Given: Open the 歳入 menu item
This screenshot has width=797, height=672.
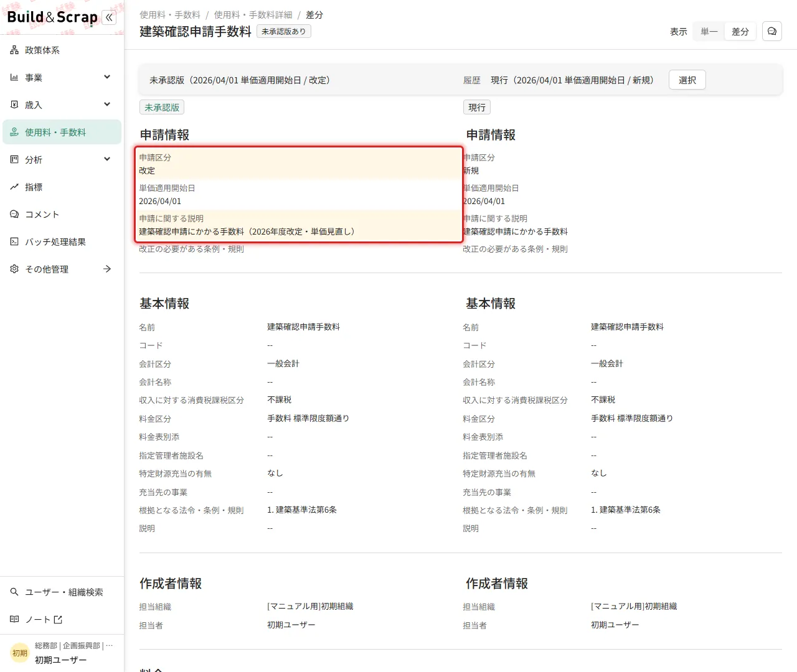Looking at the screenshot, I should [62, 105].
